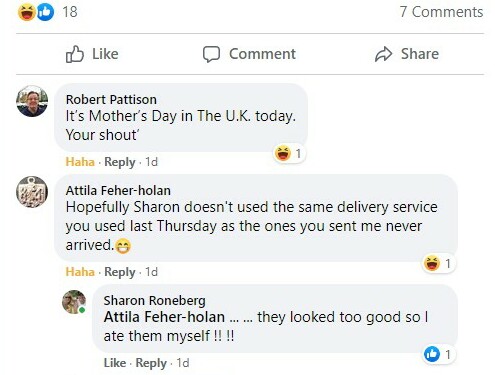Expand the 7 Comments link

click(441, 12)
